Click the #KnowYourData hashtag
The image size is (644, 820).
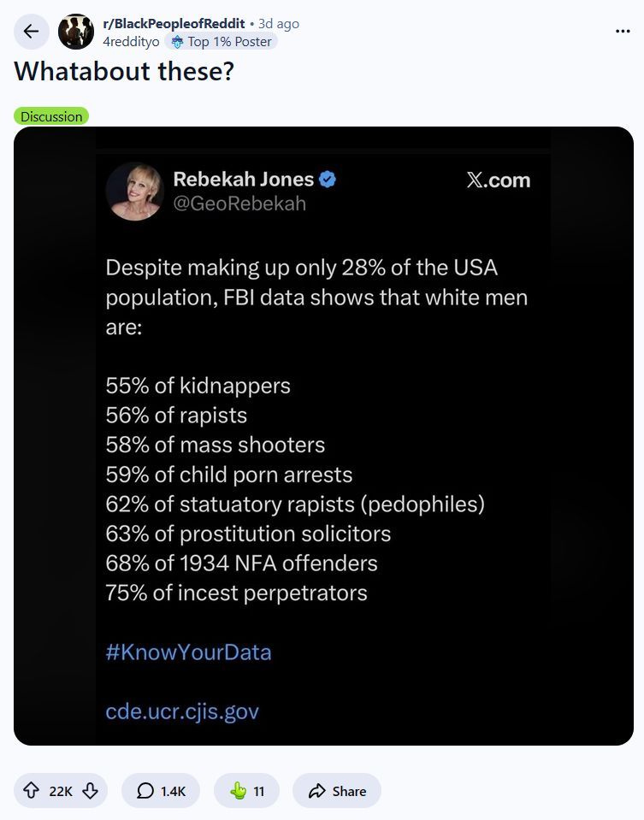click(188, 652)
